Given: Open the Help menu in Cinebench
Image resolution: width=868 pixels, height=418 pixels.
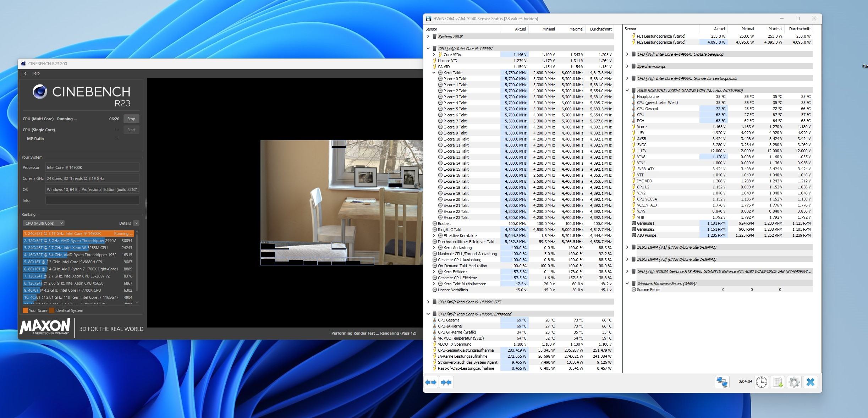Looking at the screenshot, I should (35, 73).
